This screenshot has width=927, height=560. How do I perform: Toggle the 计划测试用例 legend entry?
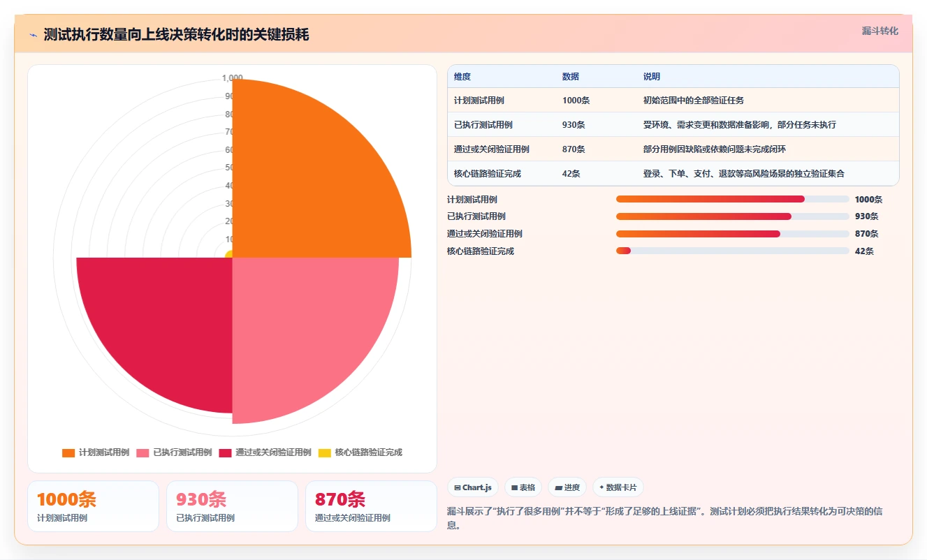tap(96, 452)
